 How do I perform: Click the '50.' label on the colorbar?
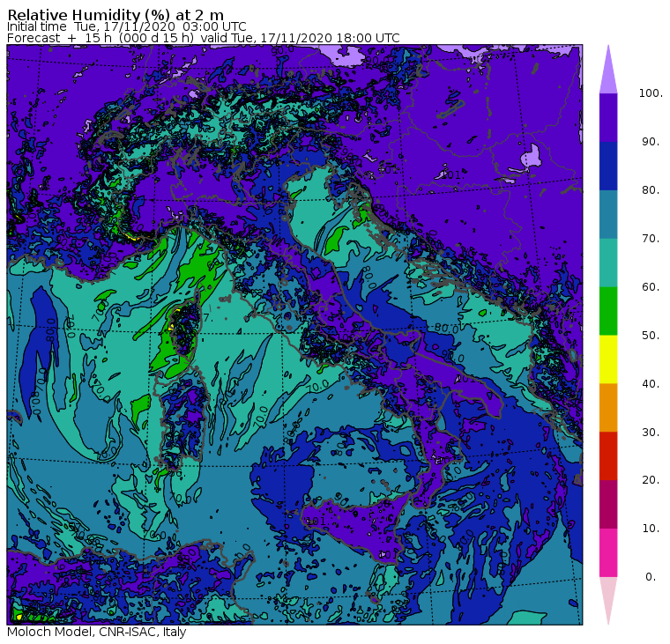click(x=651, y=336)
